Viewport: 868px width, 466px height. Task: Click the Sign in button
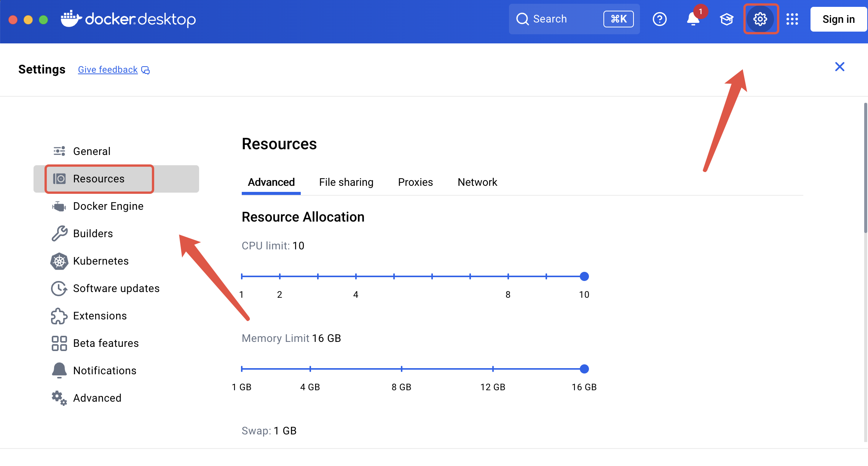coord(838,19)
